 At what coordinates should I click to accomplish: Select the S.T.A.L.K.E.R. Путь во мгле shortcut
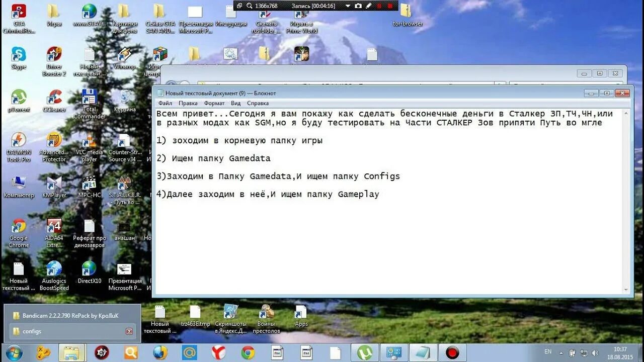click(x=125, y=190)
